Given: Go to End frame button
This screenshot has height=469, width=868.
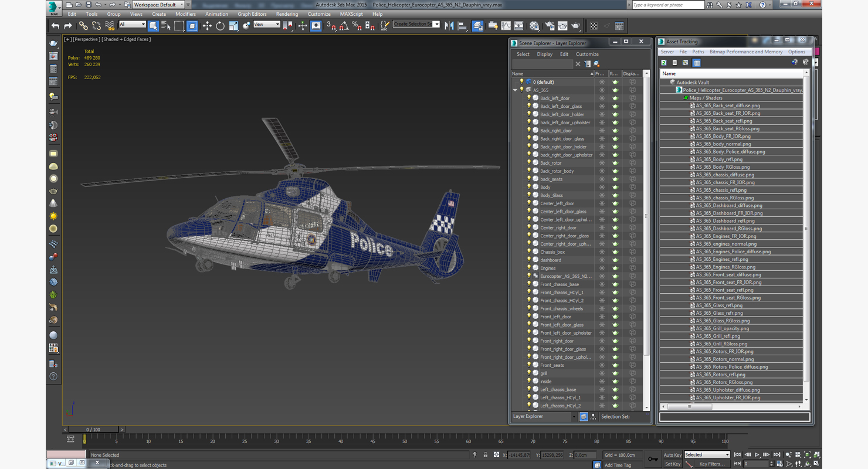Looking at the screenshot, I should (x=777, y=454).
